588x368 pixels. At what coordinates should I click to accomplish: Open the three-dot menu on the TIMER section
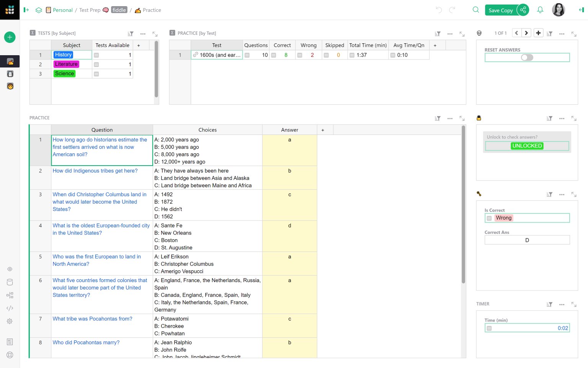(x=562, y=304)
